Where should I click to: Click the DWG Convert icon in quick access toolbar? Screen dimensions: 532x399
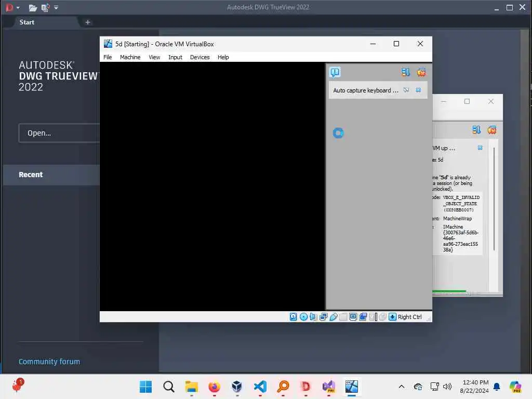(x=46, y=7)
